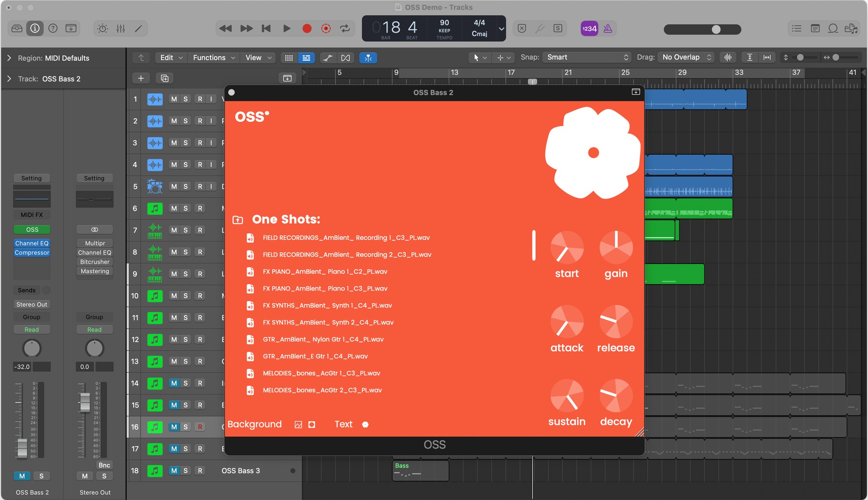The image size is (868, 500).
Task: Click the duplicate track button
Action: point(164,78)
